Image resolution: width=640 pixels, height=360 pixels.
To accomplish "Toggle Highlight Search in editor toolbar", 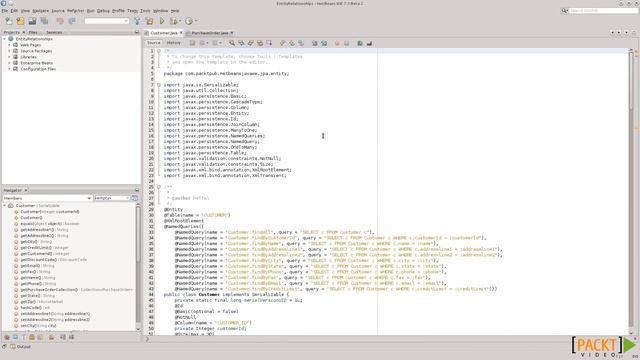I will point(260,43).
